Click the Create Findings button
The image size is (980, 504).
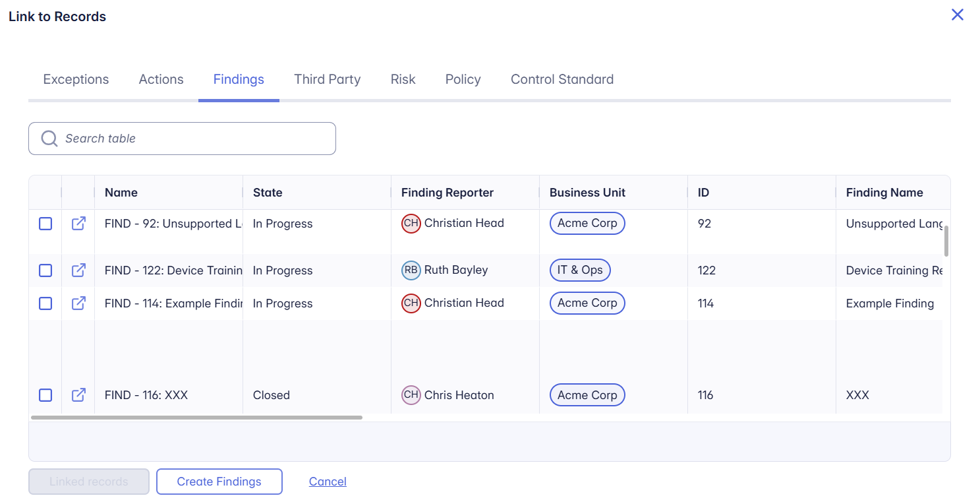[x=219, y=482]
